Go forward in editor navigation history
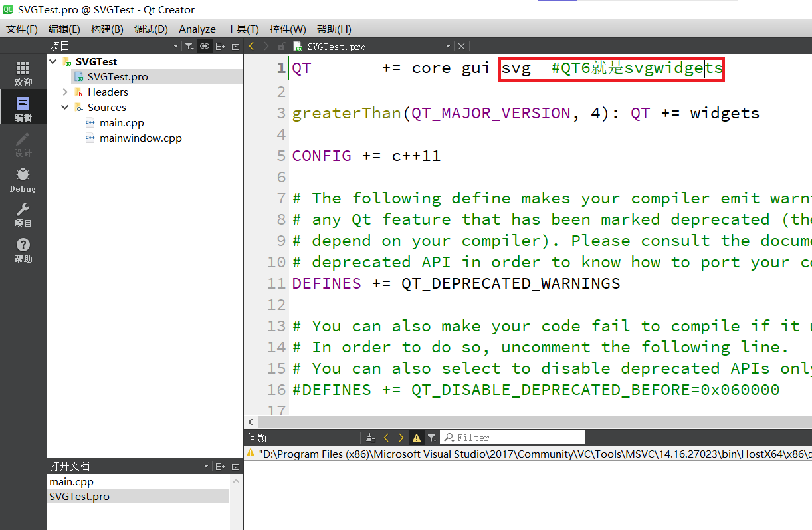Screen dimensions: 812x530 point(266,46)
